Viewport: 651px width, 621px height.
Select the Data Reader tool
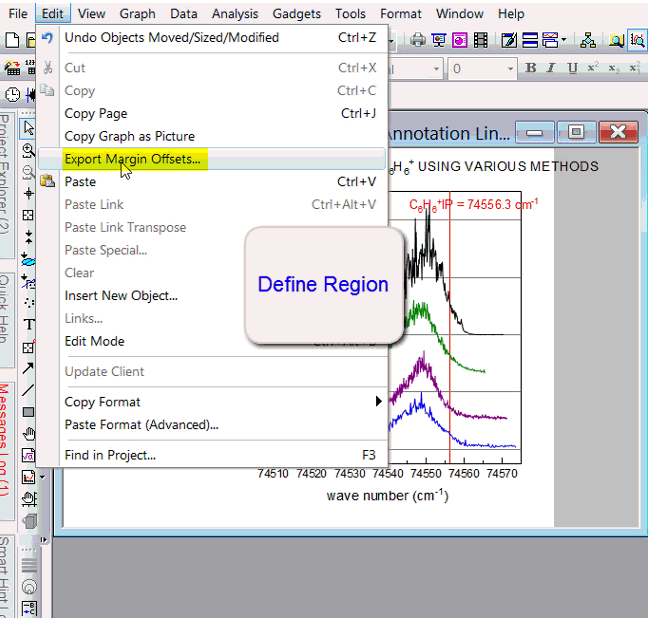coord(28,215)
